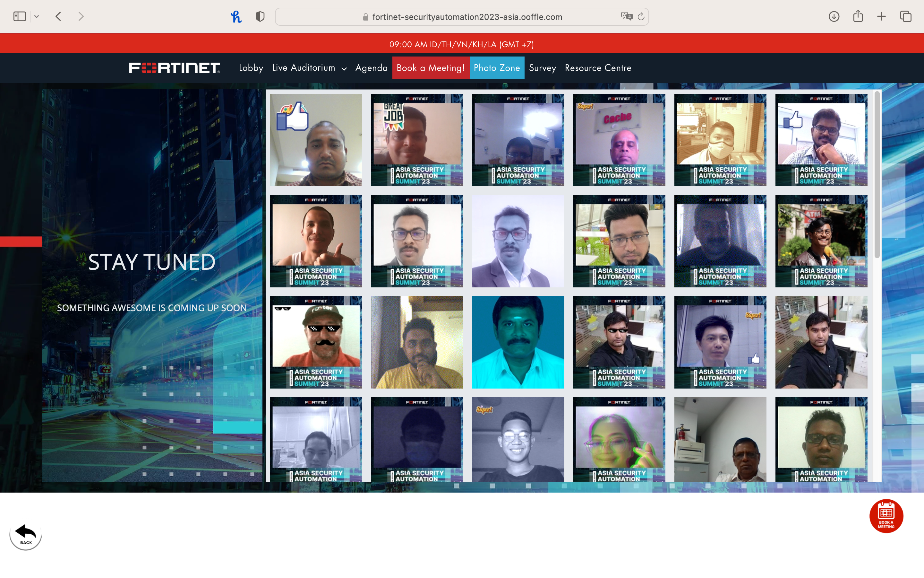924x578 pixels.
Task: Show the tab overview icon
Action: 906,16
